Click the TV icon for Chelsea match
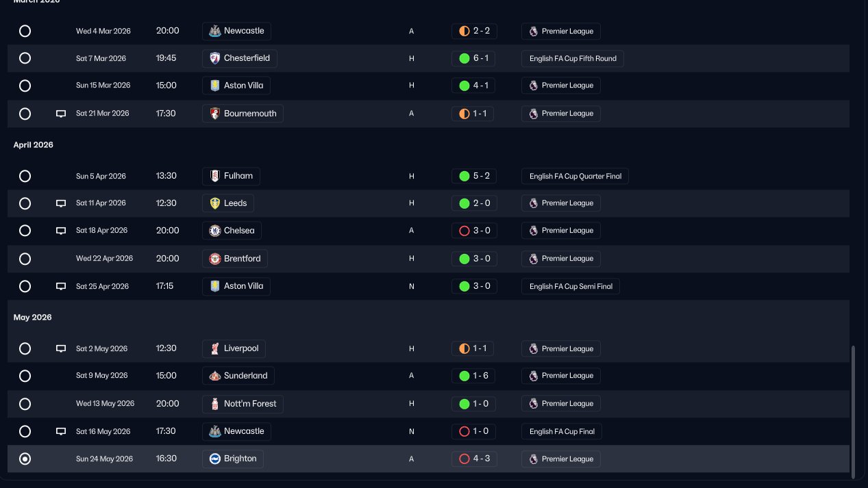 click(61, 231)
